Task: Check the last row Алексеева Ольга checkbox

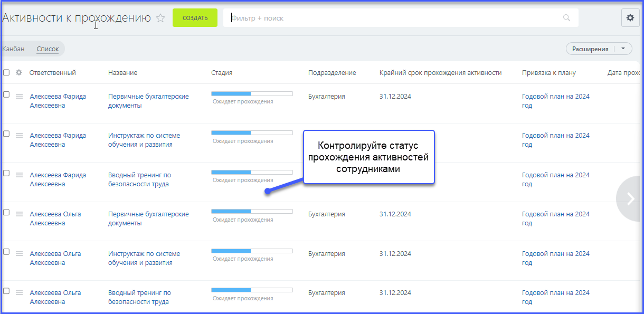Action: [6, 291]
